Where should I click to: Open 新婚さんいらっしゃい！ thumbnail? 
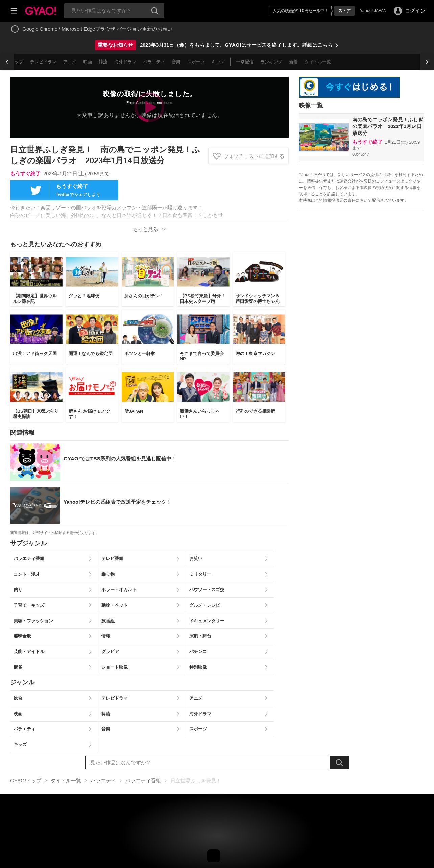tap(203, 387)
